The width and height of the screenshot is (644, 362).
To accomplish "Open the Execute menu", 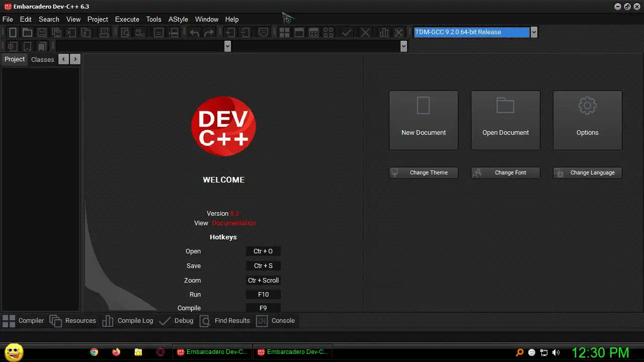I will pyautogui.click(x=127, y=19).
